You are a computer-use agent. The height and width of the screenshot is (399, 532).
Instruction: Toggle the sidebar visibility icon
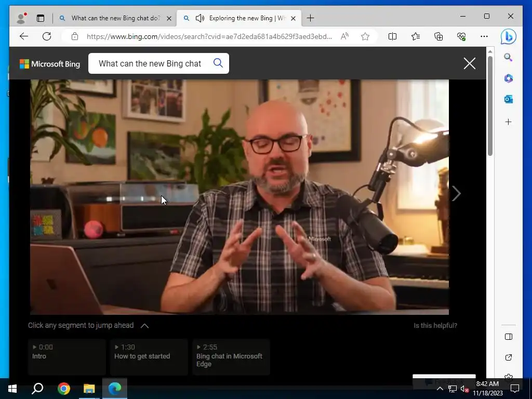point(508,337)
